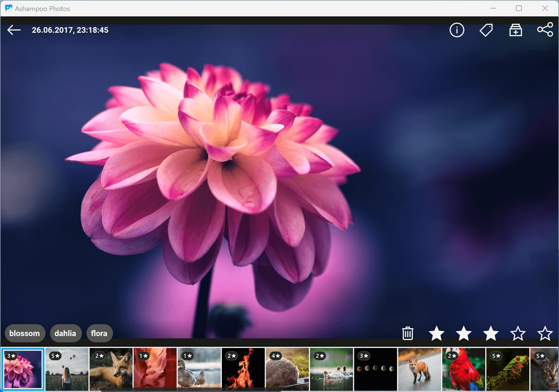Set rating to four stars
Screen dimensions: 559x392
(518, 333)
